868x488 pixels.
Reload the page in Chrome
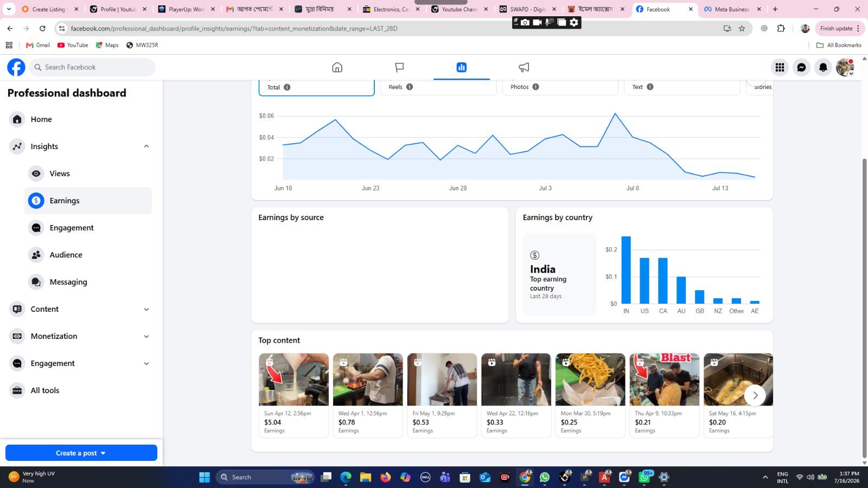tap(42, 28)
